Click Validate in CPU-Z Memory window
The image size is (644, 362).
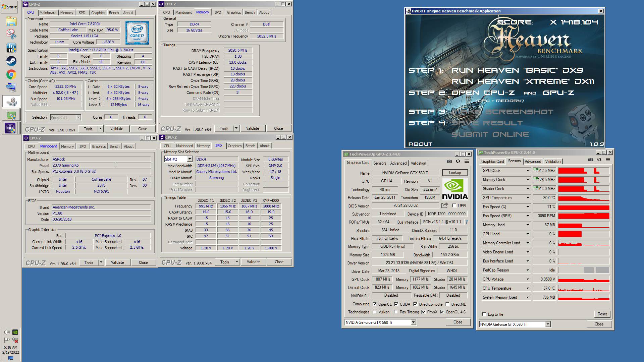tap(252, 128)
